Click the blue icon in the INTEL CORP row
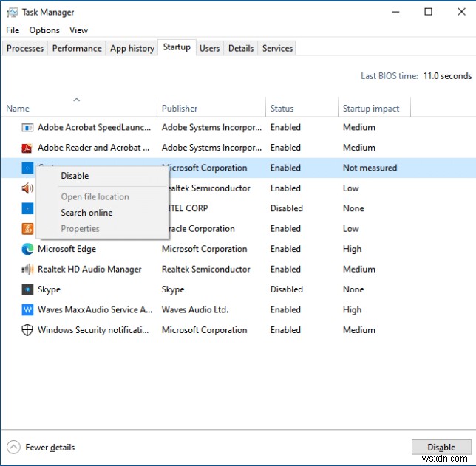476x466 pixels. pyautogui.click(x=27, y=208)
